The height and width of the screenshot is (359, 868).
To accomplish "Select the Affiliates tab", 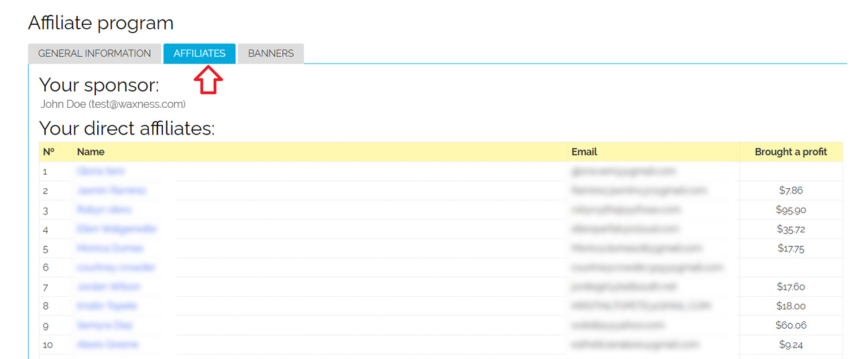I will [x=199, y=54].
